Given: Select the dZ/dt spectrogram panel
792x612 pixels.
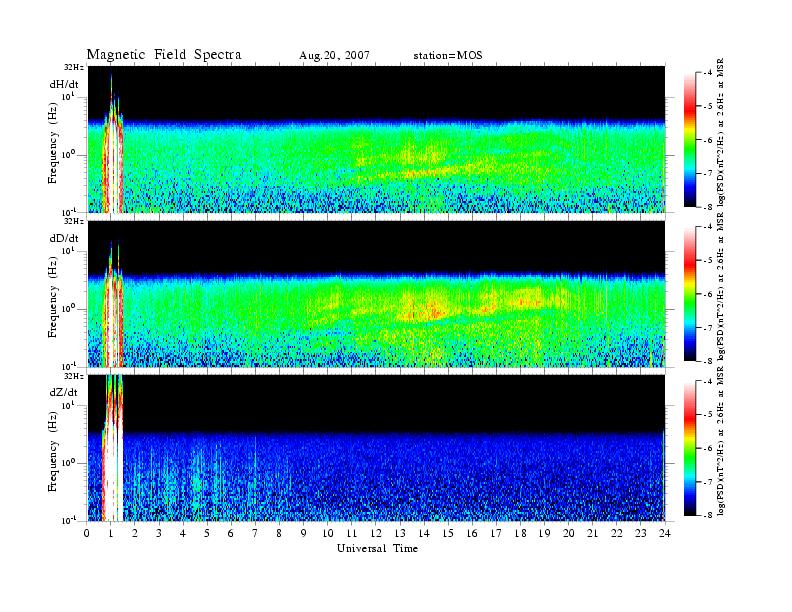Looking at the screenshot, I should 377,448.
